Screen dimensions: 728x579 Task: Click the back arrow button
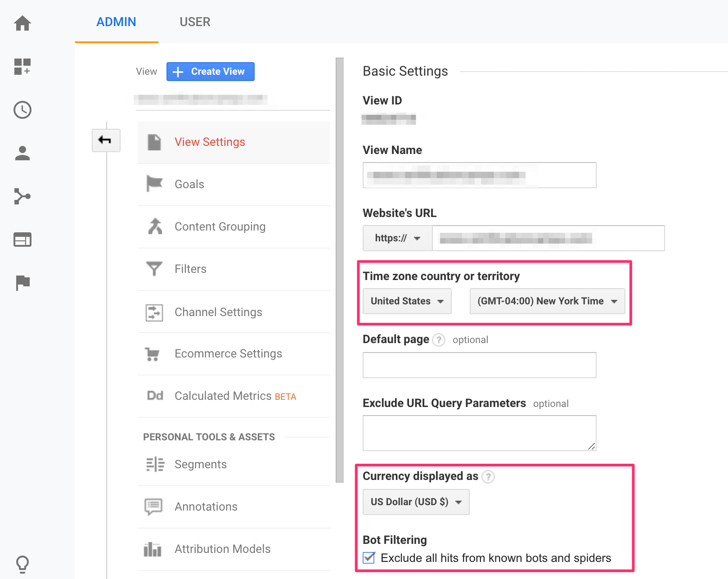(106, 140)
